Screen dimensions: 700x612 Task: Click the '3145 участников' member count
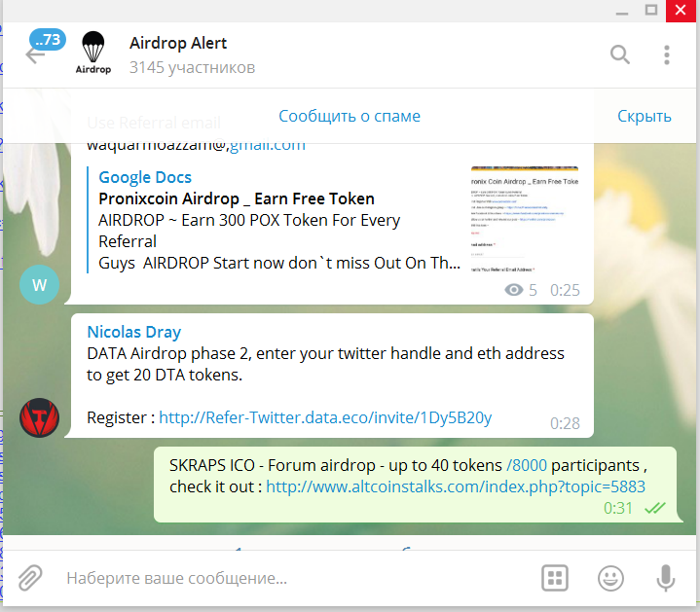click(x=193, y=67)
